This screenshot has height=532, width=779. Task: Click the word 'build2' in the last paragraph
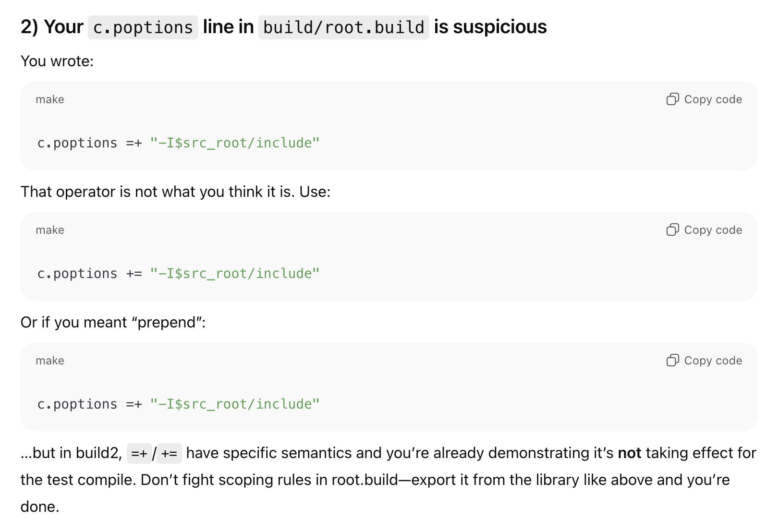click(x=100, y=453)
